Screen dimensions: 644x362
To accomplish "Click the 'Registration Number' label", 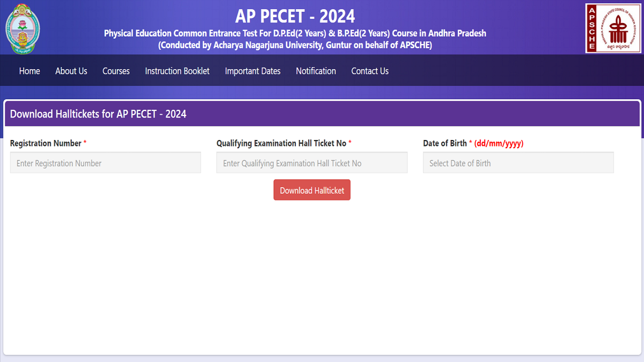I will pyautogui.click(x=46, y=143).
